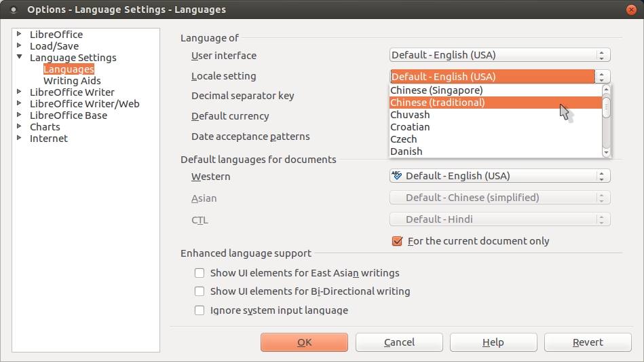
Task: Expand the Load/Save tree node
Action: [20, 46]
